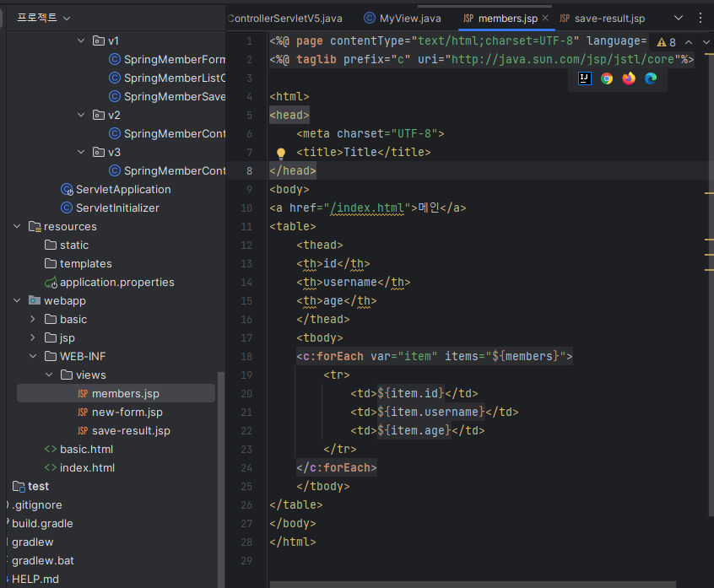The image size is (714, 588).
Task: Open SpringMemberCont class under v3
Action: [x=167, y=170]
